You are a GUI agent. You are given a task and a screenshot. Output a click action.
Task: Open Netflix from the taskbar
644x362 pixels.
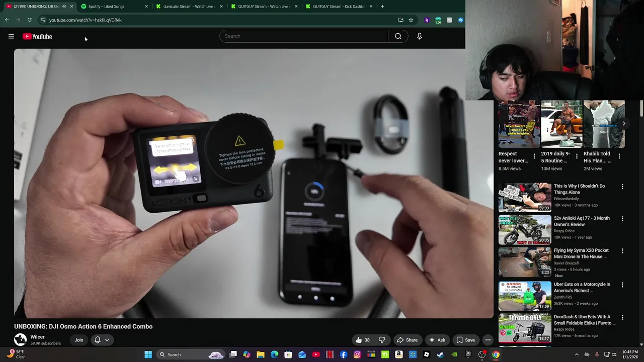pos(330,354)
